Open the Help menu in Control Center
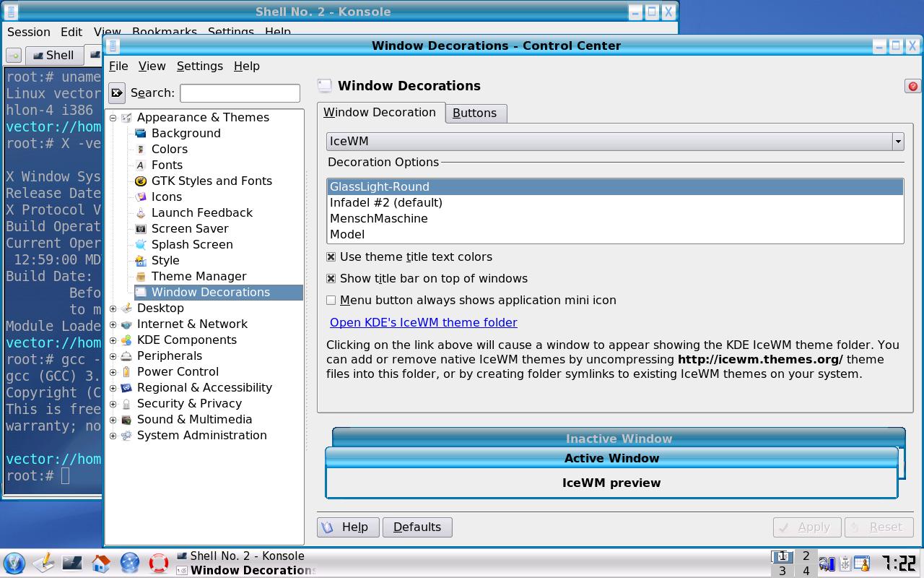 click(247, 66)
